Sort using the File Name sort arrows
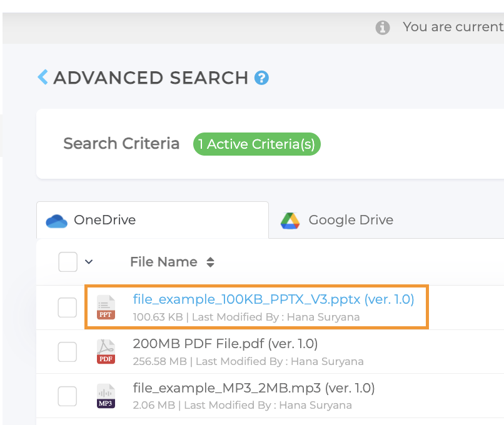The image size is (504, 425). click(210, 262)
